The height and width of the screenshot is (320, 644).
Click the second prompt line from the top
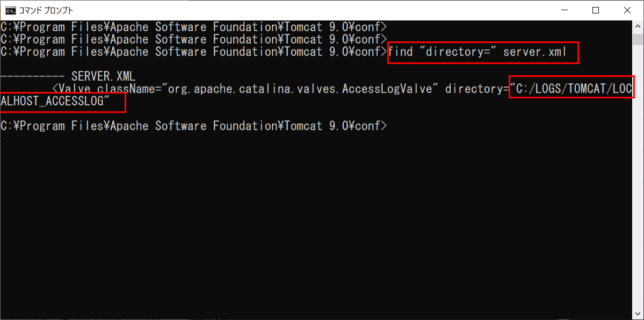(x=193, y=40)
